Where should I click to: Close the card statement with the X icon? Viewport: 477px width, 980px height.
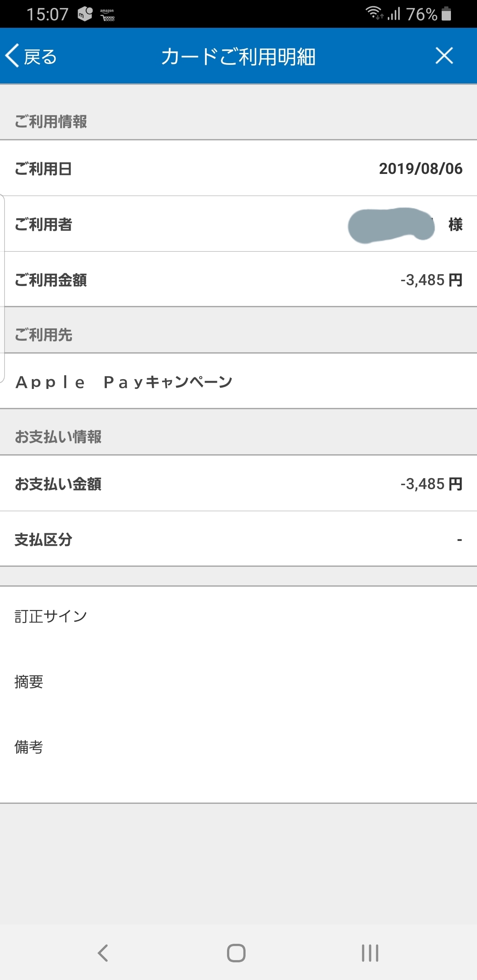(x=444, y=56)
